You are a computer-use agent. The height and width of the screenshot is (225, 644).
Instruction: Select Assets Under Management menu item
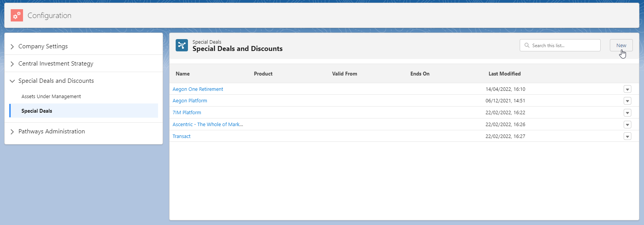coord(51,97)
